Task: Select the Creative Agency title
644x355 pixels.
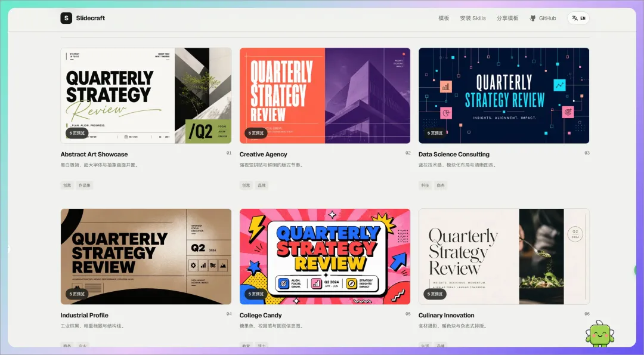Action: click(264, 155)
